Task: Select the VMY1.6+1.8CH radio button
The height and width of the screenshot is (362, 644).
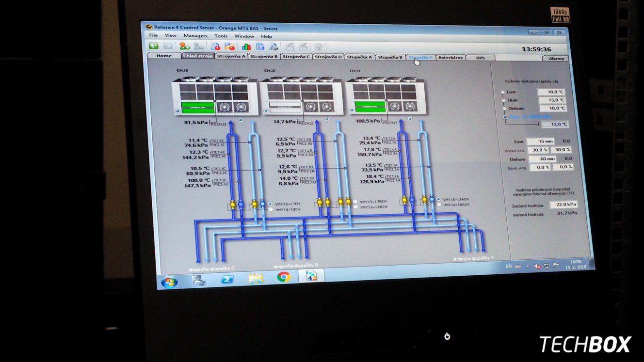Action: 270,210
